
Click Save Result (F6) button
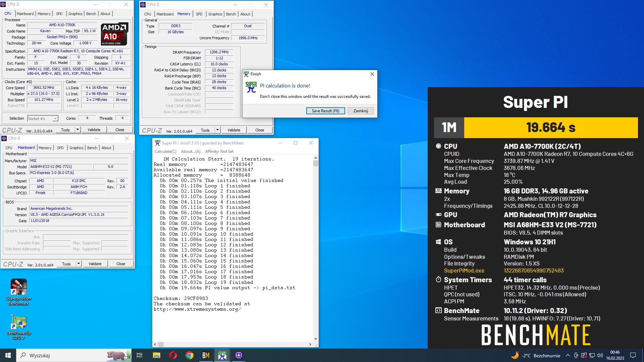[325, 111]
